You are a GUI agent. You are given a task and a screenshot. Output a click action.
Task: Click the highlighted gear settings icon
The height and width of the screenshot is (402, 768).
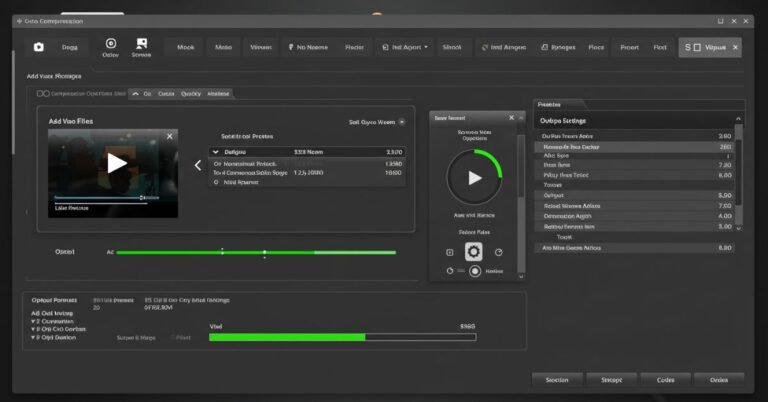pyautogui.click(x=474, y=252)
